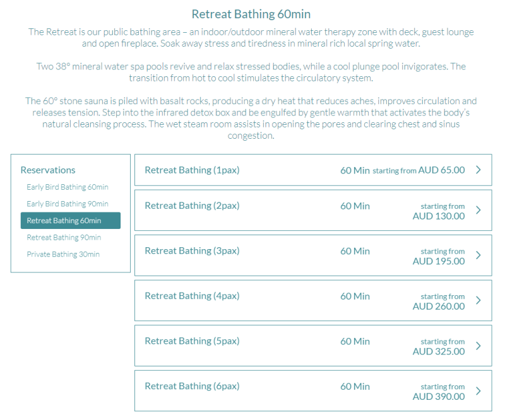Click the chevron arrow on Retreat Bathing (4pax)
Image resolution: width=505 pixels, height=420 pixels.
pyautogui.click(x=478, y=300)
